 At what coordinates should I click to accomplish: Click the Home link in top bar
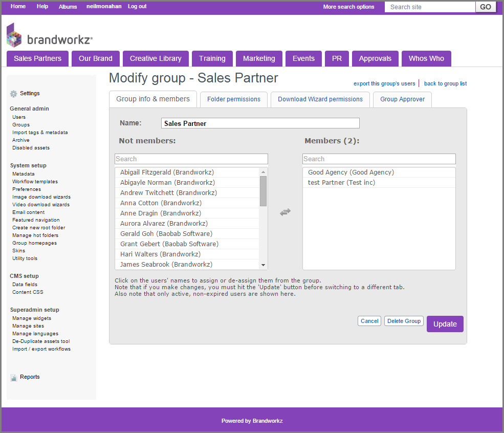coord(18,6)
